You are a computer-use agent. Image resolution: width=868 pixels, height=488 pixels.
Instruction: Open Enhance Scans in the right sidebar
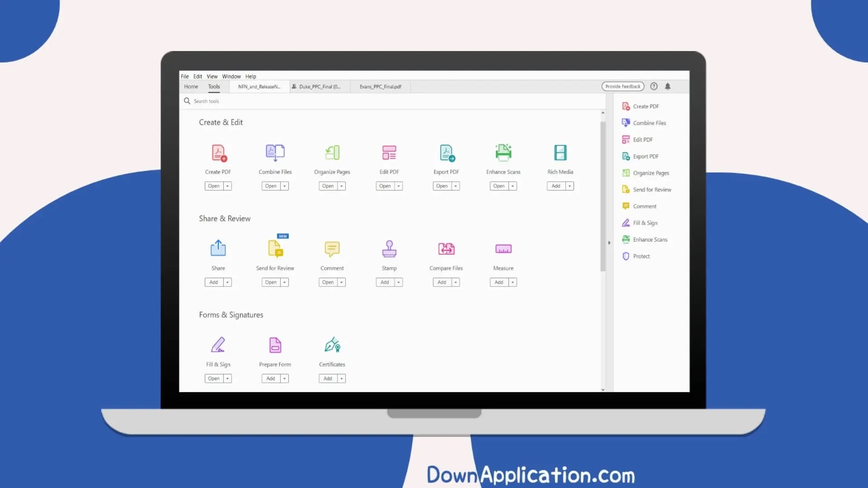(645, 239)
